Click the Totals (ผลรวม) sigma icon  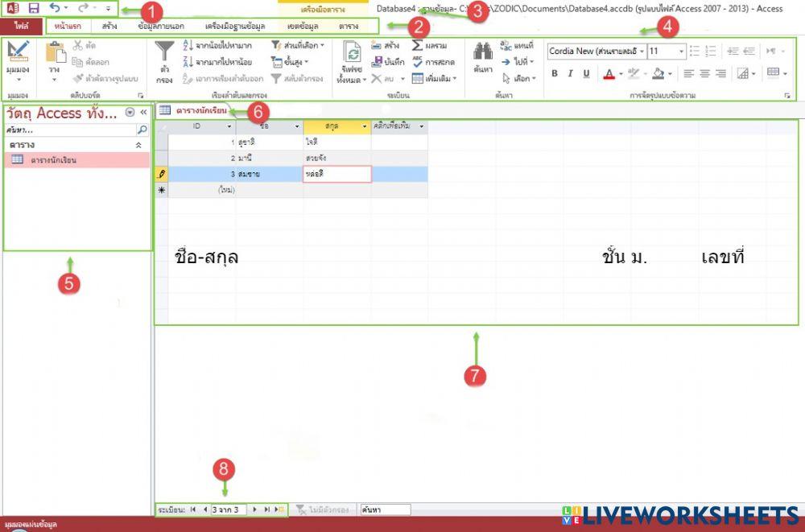coord(416,47)
